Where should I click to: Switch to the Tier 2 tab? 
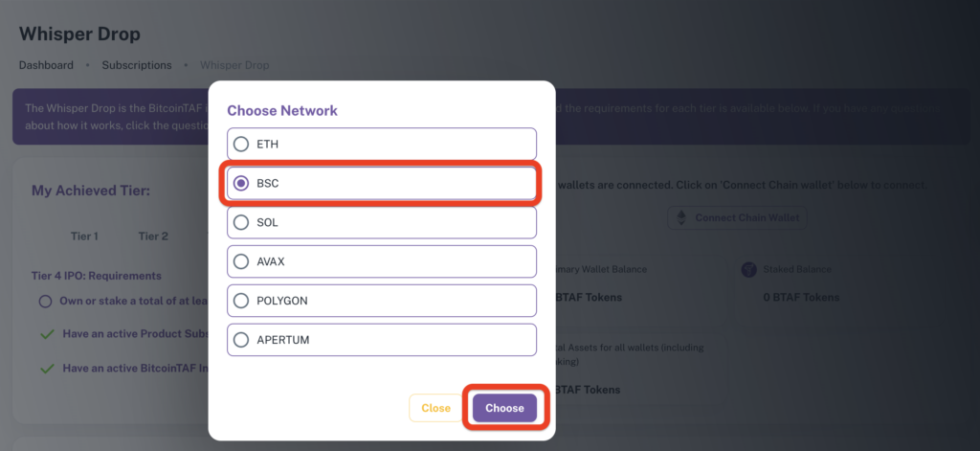point(153,237)
